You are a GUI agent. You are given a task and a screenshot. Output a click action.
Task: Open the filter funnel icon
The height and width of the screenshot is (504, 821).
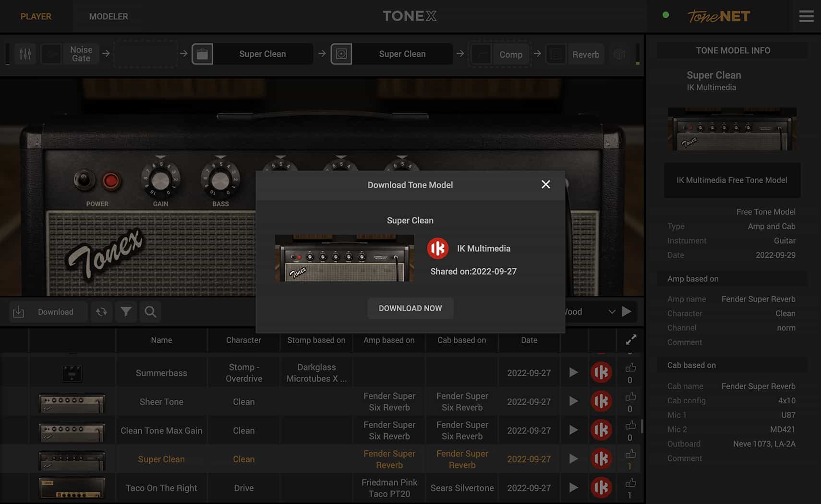(126, 312)
